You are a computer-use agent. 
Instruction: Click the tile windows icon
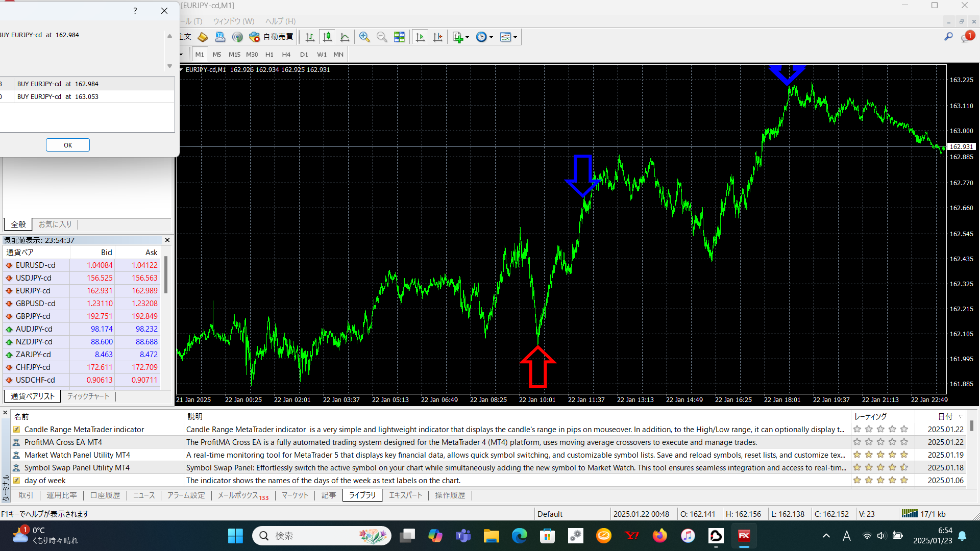point(399,37)
